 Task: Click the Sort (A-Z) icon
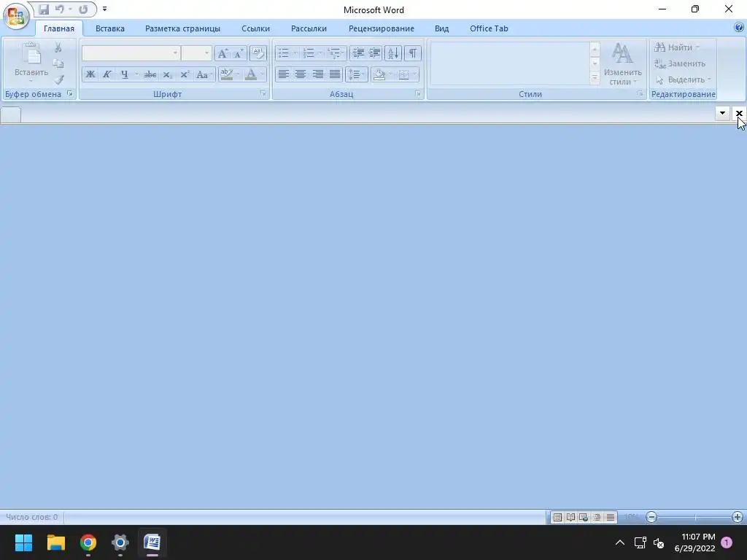pos(393,53)
